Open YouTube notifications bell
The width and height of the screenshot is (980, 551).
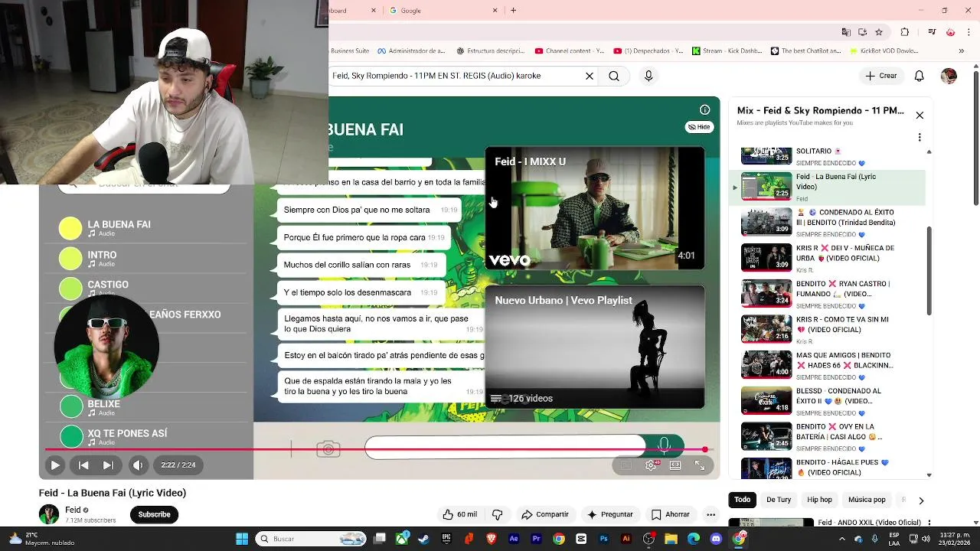coord(920,76)
